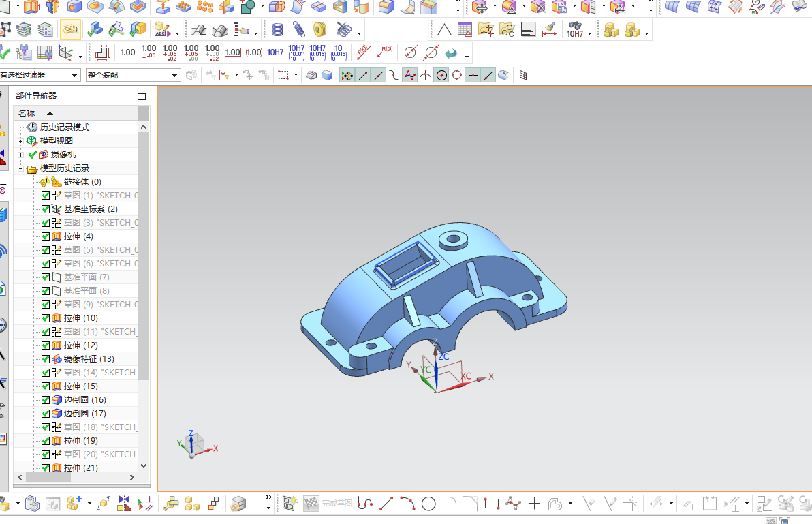Toggle checkbox for 拉伸 (10)
This screenshot has height=524, width=812.
point(46,318)
